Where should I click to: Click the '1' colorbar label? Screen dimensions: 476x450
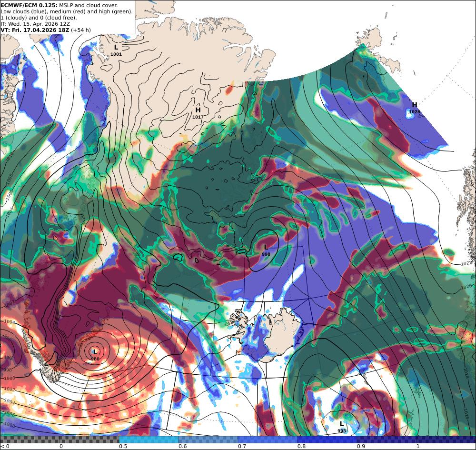418,446
